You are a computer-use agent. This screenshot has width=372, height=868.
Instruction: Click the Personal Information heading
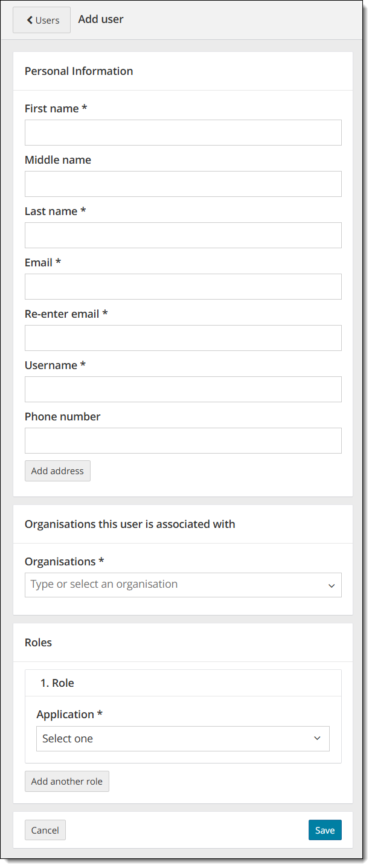pyautogui.click(x=79, y=71)
